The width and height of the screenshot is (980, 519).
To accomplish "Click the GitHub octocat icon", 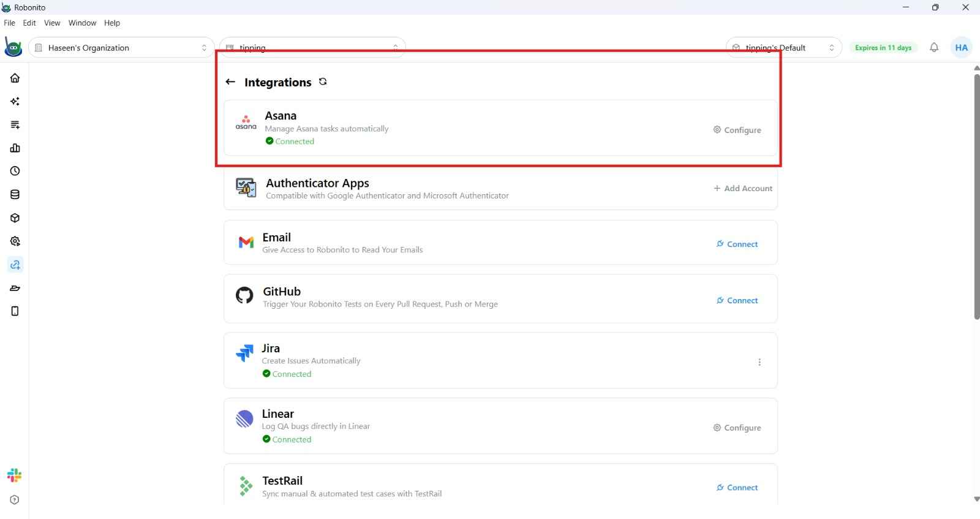I will tap(244, 295).
